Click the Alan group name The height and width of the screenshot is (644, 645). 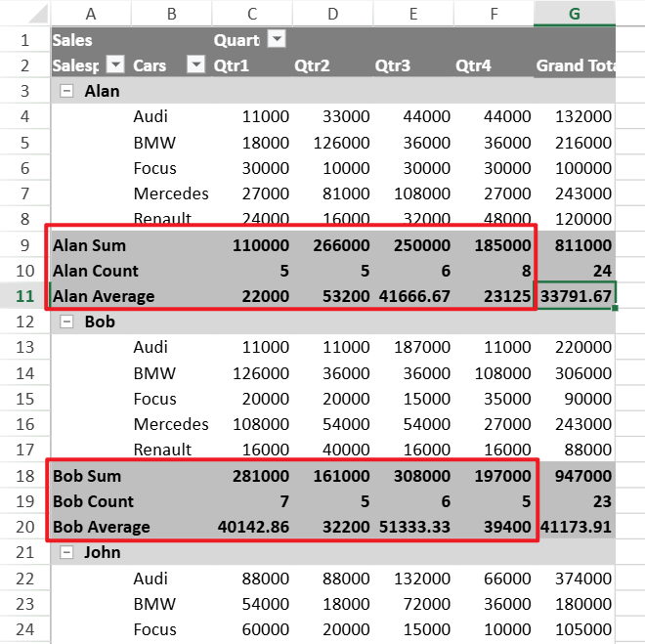coord(102,91)
